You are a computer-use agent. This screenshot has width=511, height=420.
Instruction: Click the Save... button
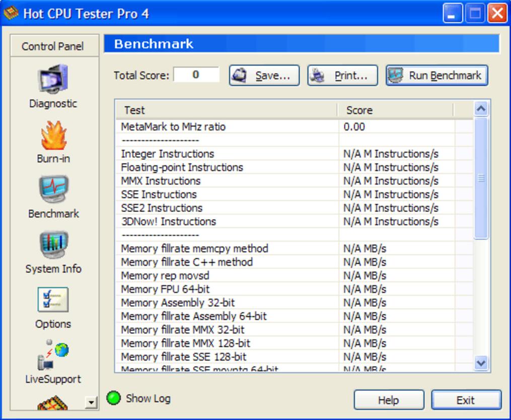click(x=264, y=76)
